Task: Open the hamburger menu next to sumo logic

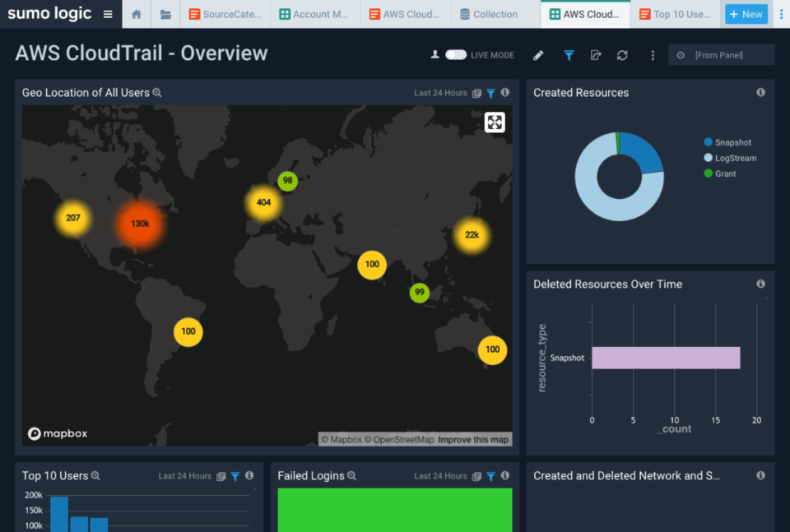Action: click(x=108, y=13)
